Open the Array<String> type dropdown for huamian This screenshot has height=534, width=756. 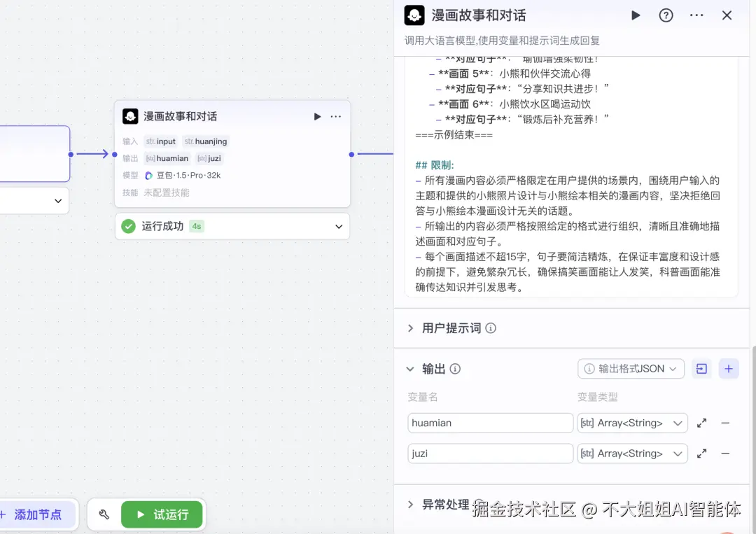point(632,423)
